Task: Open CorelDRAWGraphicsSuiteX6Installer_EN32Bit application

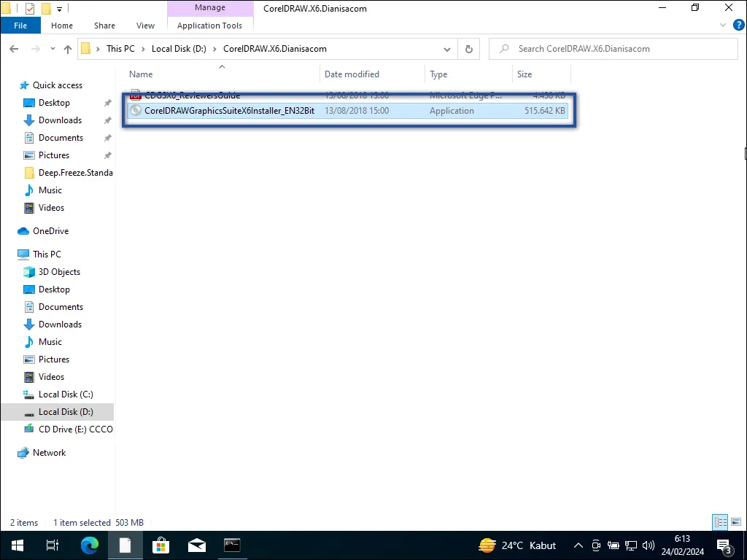Action: click(230, 110)
